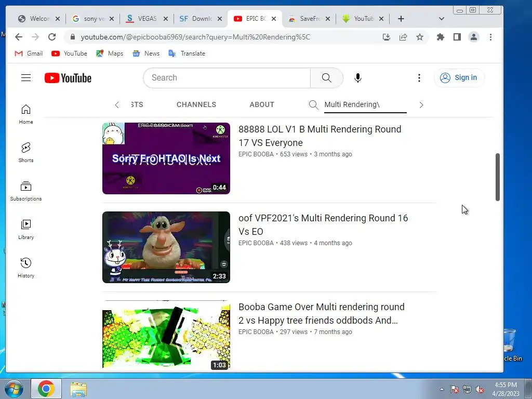532x399 pixels.
Task: Show more channel tabs with right chevron
Action: 421,105
